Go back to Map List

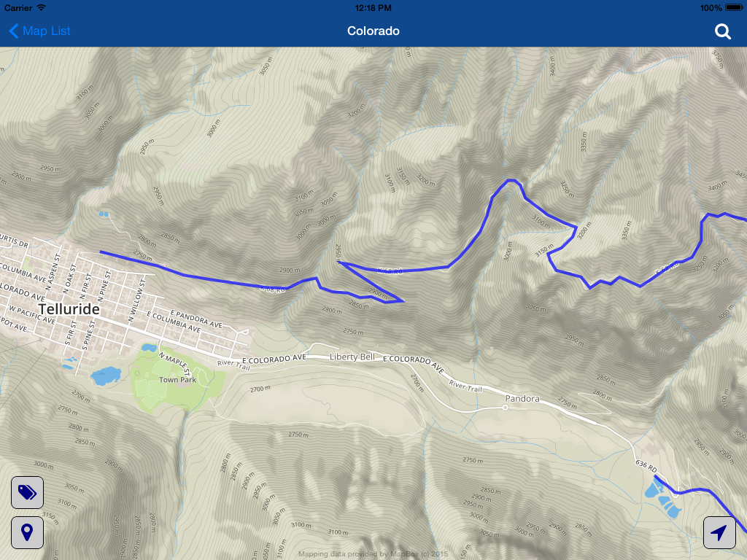click(x=40, y=31)
